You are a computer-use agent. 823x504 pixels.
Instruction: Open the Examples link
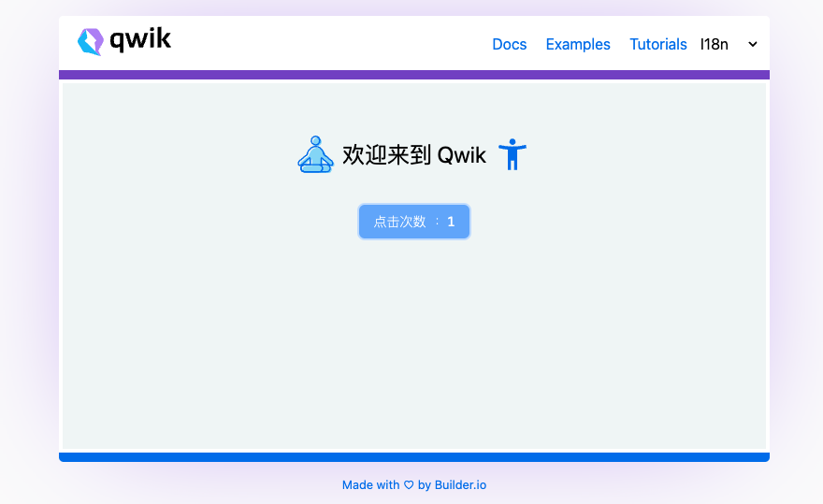pyautogui.click(x=578, y=45)
